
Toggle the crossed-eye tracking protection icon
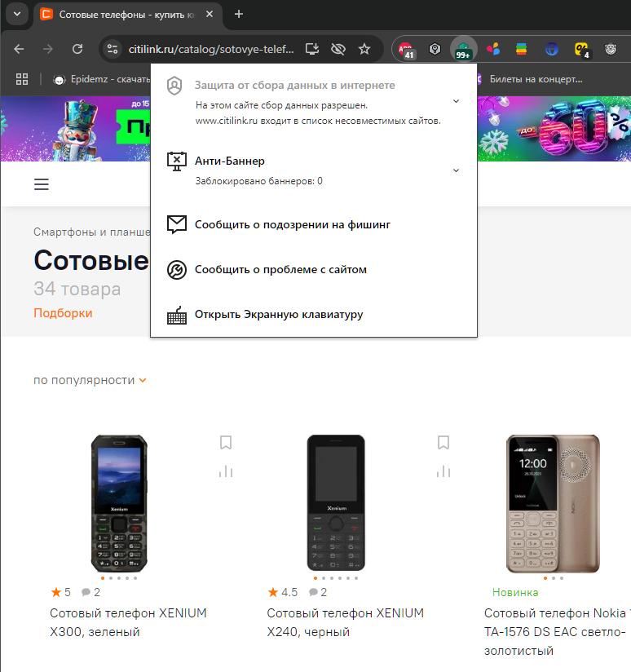(x=338, y=49)
